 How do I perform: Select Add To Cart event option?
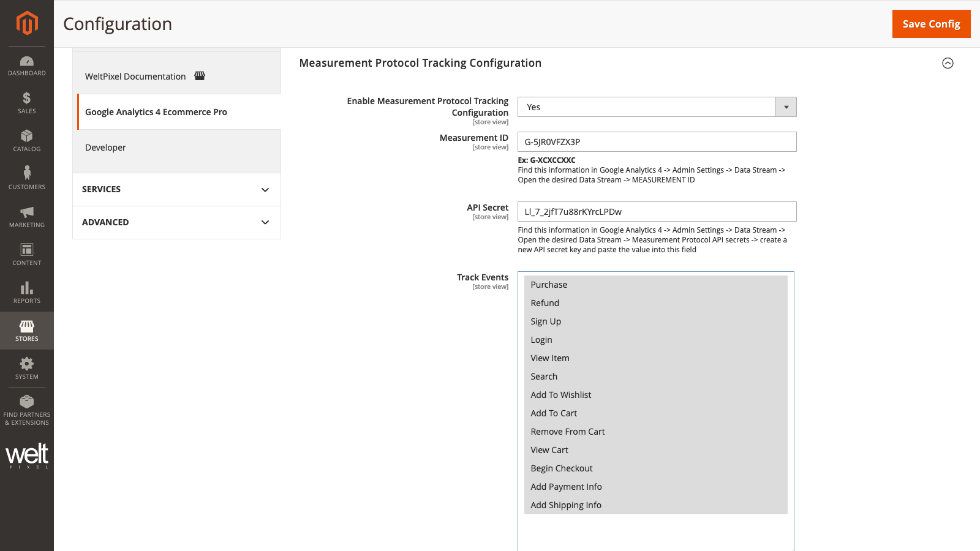pos(655,413)
